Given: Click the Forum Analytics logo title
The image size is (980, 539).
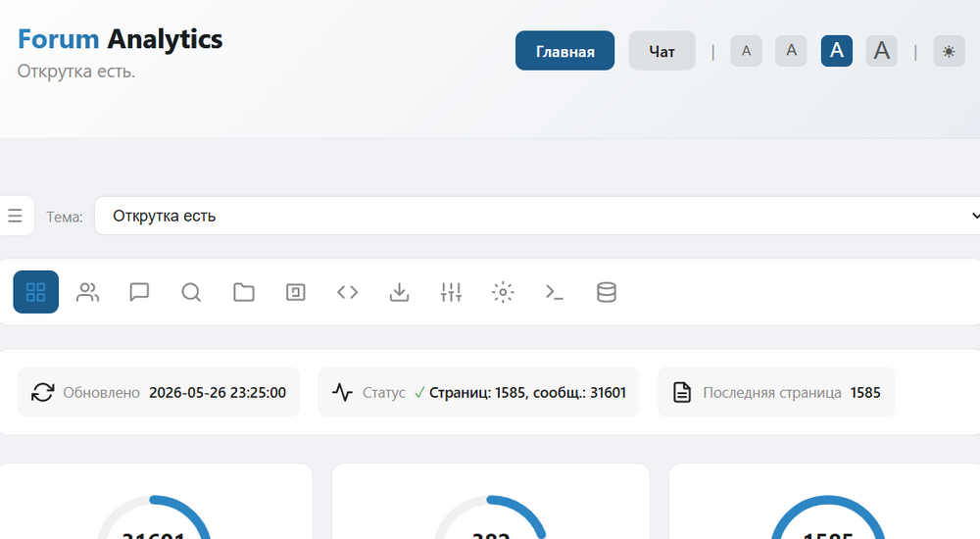Looking at the screenshot, I should (120, 39).
